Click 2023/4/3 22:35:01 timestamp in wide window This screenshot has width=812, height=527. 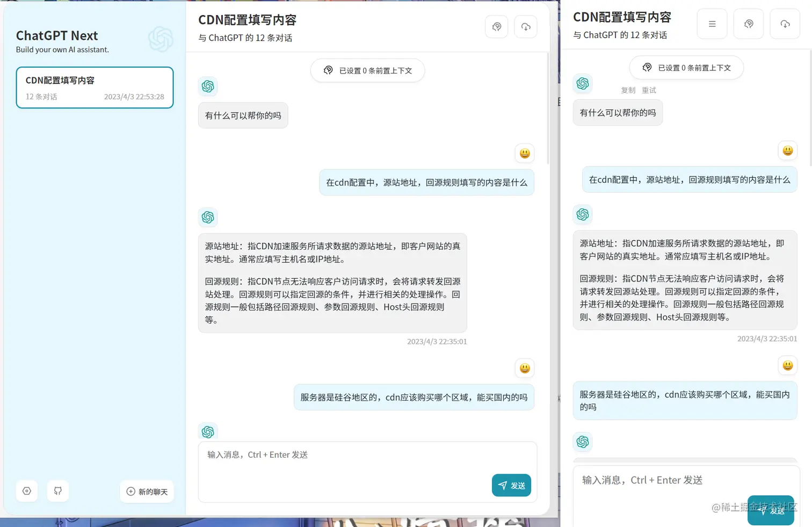click(437, 342)
